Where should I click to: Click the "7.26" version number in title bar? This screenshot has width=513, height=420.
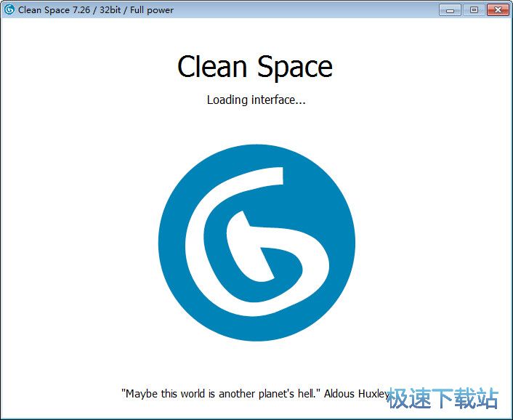85,10
